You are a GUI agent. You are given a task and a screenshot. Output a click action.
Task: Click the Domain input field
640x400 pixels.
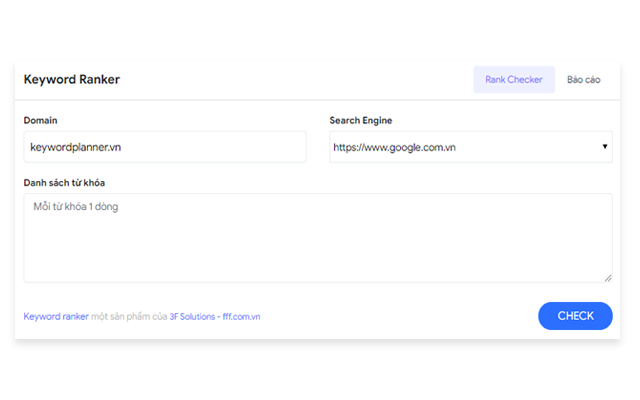165,147
